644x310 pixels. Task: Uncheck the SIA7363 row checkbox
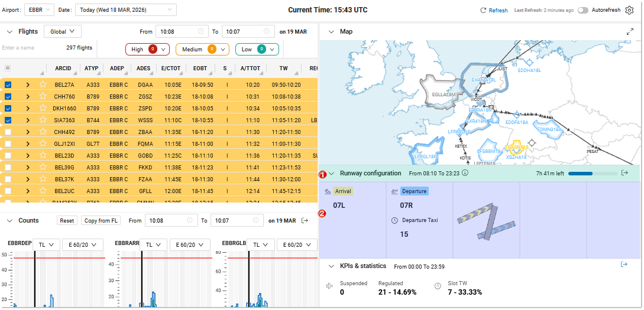tap(8, 120)
